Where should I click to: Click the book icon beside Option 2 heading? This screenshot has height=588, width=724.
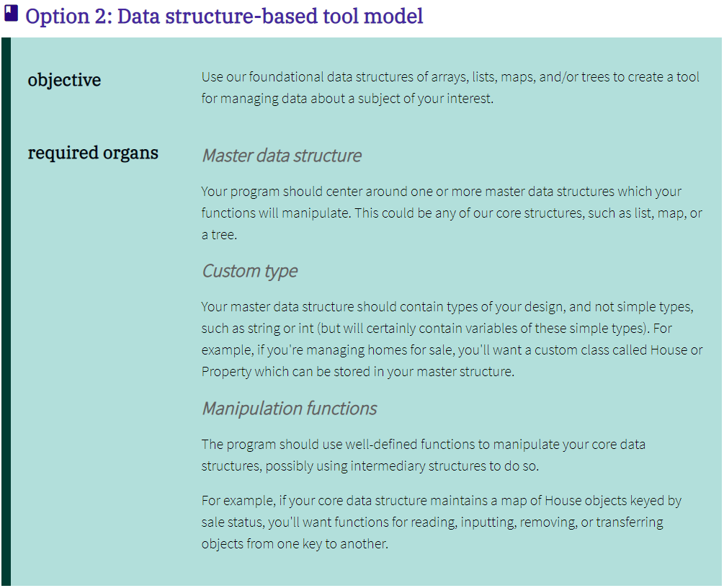pyautogui.click(x=11, y=14)
